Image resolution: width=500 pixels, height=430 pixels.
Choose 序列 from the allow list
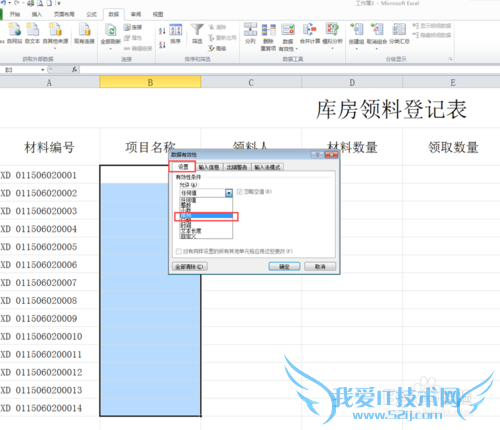[x=206, y=216]
